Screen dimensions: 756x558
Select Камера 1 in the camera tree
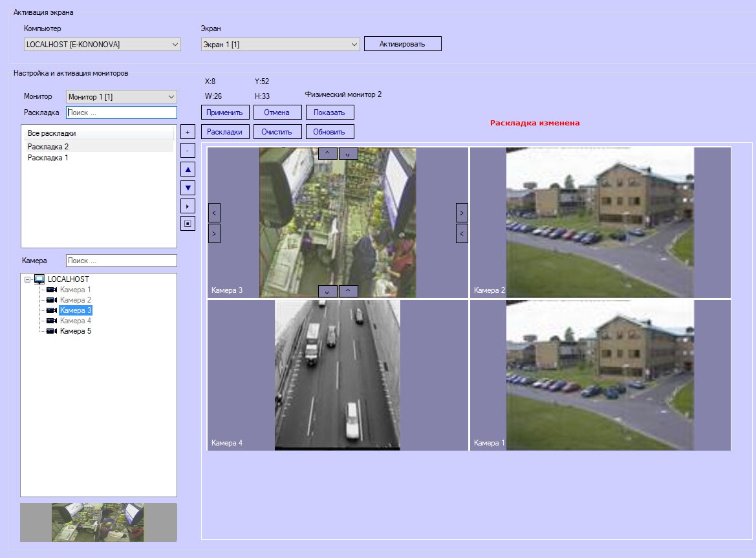(75, 290)
